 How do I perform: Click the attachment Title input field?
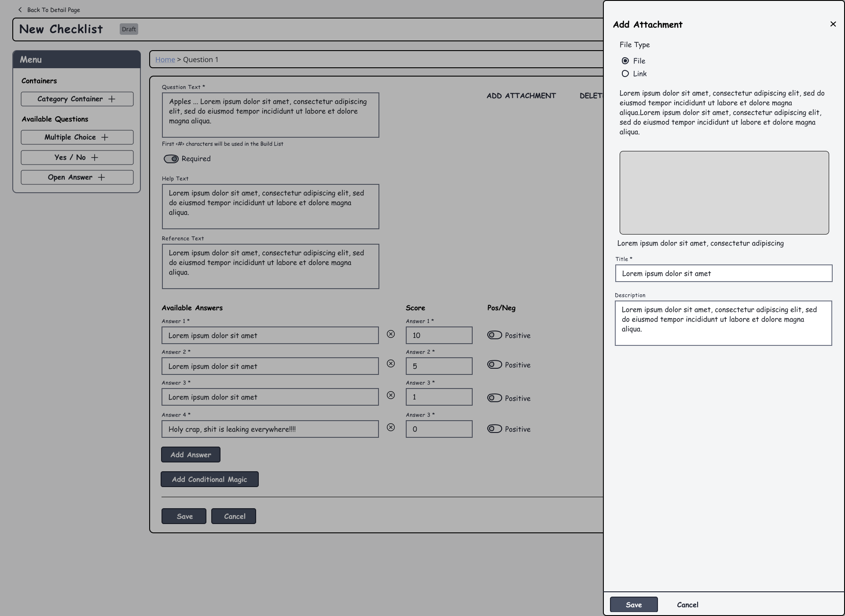pos(724,273)
